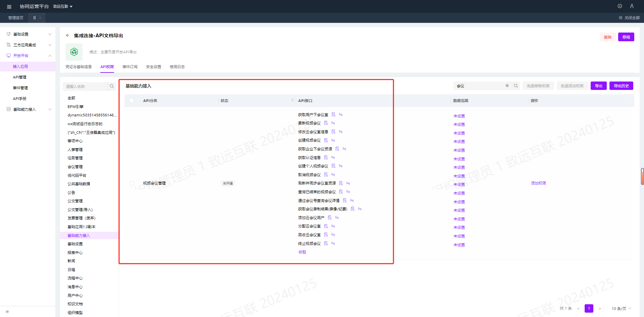Tick the select-all checkbox in table header
Screen dimensions: 644x317
coord(131,101)
